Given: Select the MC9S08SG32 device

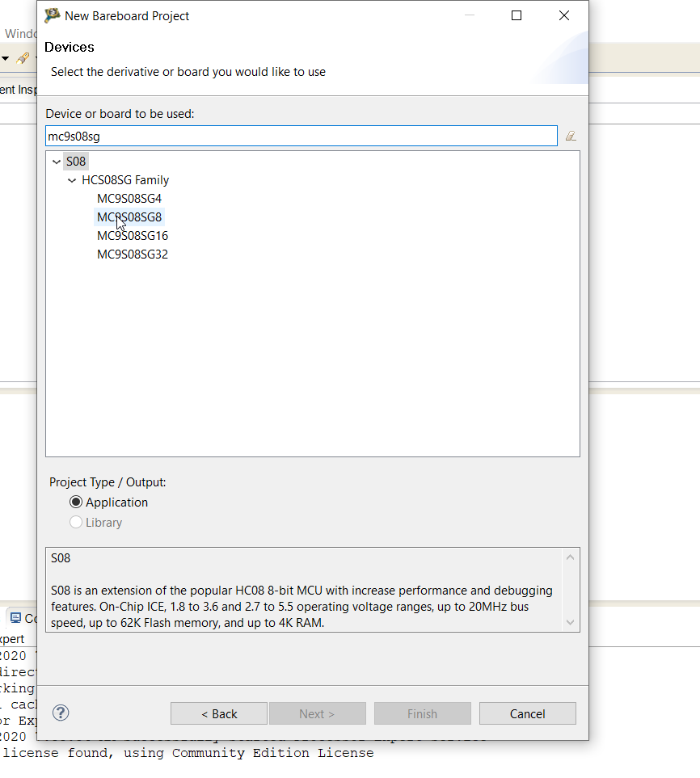Looking at the screenshot, I should pyautogui.click(x=132, y=254).
